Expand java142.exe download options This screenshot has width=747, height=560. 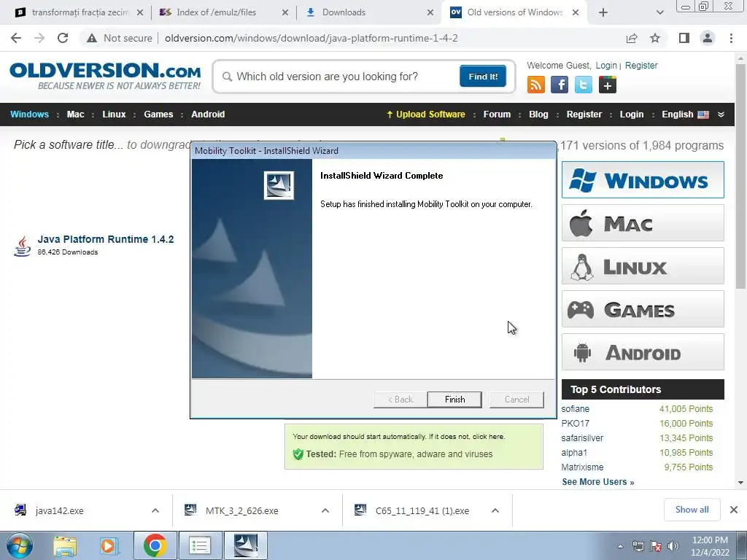point(155,510)
